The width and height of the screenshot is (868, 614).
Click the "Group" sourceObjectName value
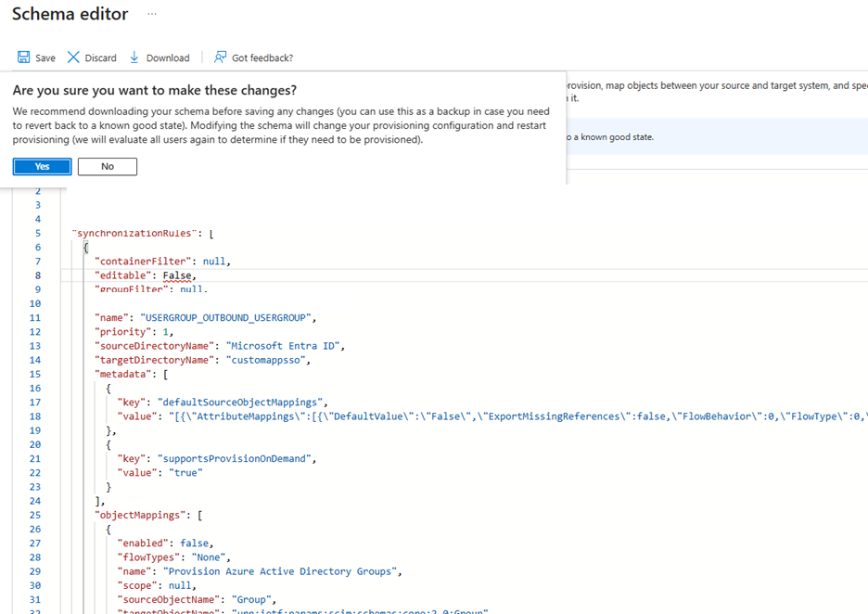251,599
